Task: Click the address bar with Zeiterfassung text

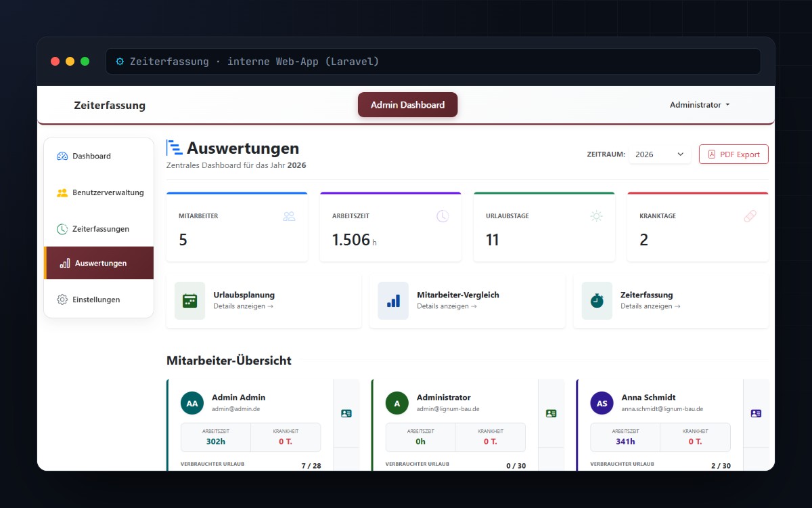Action: pos(433,61)
